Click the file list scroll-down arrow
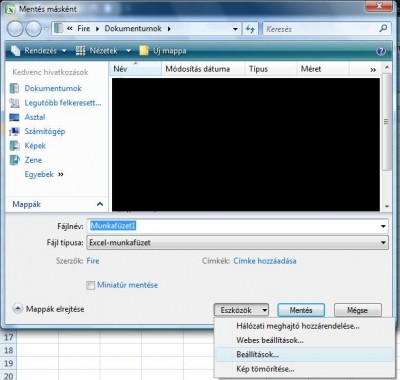The height and width of the screenshot is (380, 400). pyautogui.click(x=387, y=207)
